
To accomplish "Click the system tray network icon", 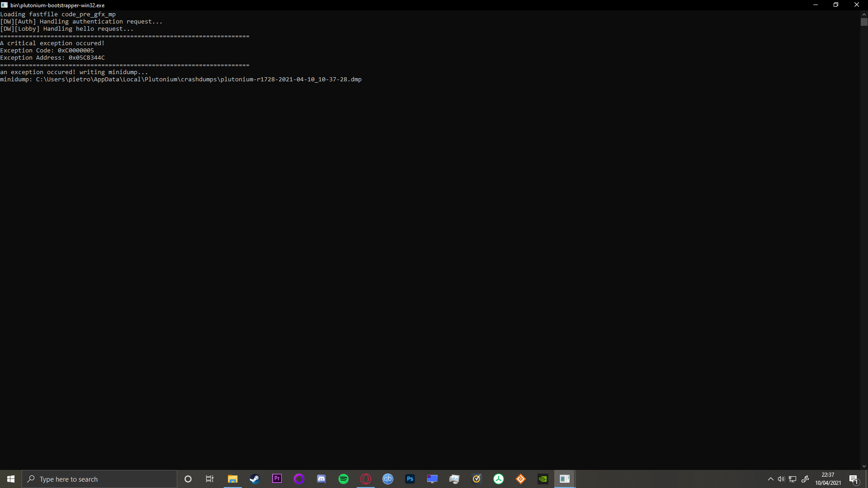I will [793, 479].
